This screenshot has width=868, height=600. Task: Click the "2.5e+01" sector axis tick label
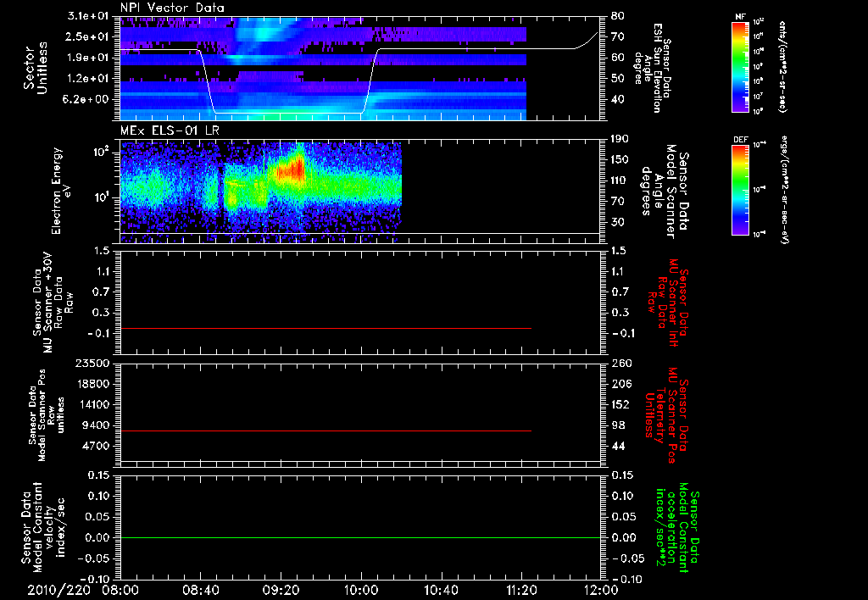(87, 36)
